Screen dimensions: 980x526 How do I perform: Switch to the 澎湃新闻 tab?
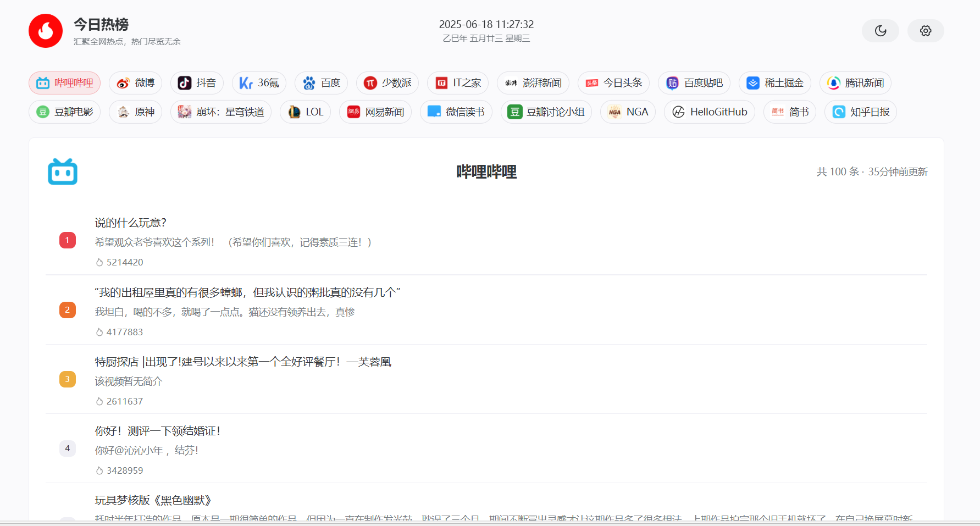(x=533, y=83)
